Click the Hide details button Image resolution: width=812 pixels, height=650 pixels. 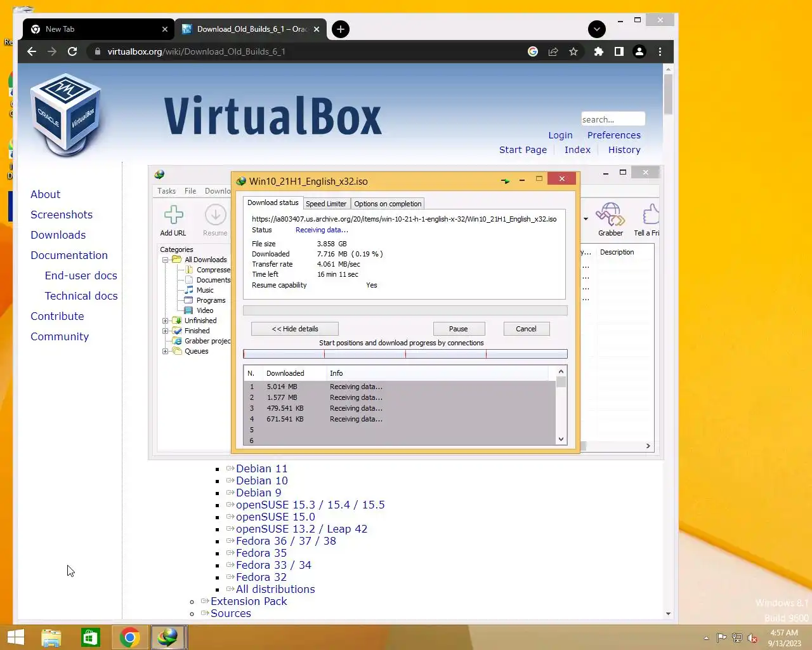(x=295, y=329)
